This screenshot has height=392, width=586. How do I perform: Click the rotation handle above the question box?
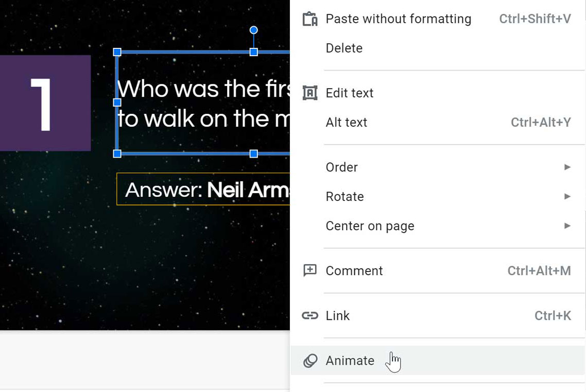[x=253, y=30]
